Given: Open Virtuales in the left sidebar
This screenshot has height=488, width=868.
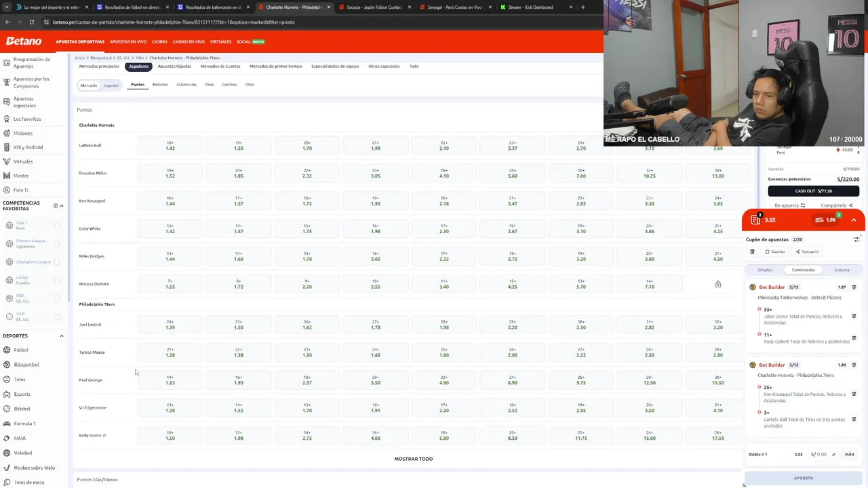Looking at the screenshot, I should point(23,161).
